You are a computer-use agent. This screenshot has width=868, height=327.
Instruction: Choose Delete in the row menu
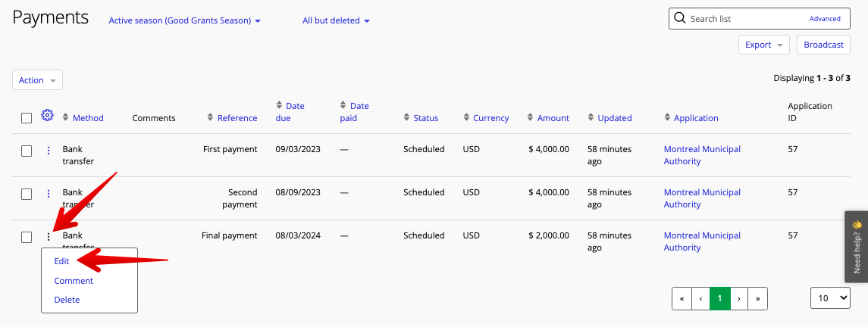(x=67, y=300)
